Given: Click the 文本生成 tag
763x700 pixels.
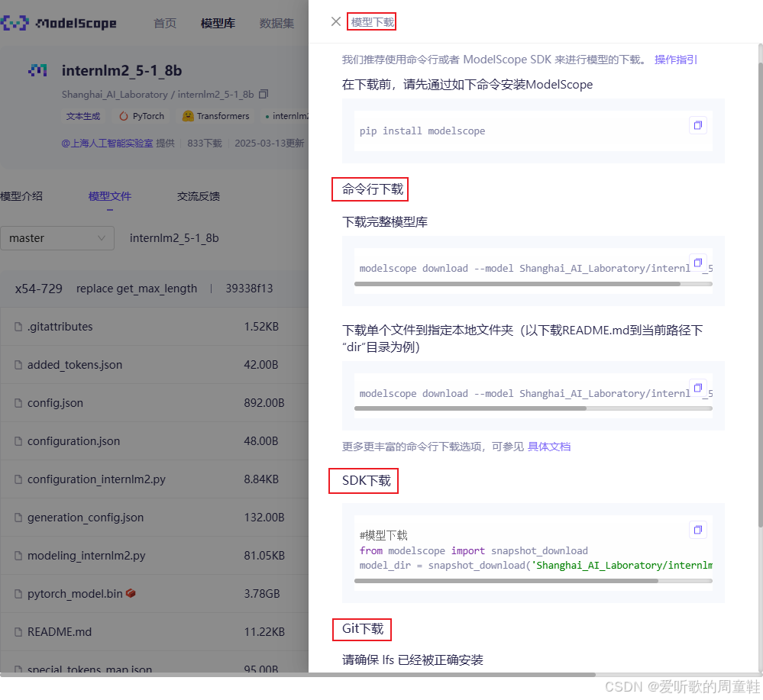Looking at the screenshot, I should pyautogui.click(x=83, y=116).
